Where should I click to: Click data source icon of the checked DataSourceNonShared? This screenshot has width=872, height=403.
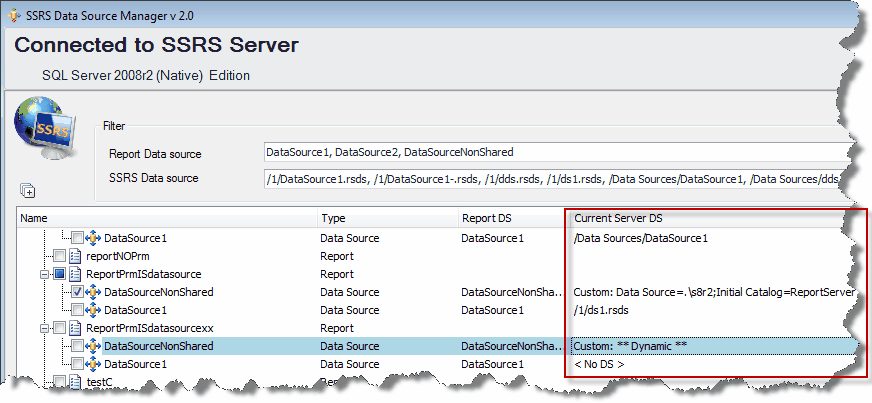click(94, 292)
